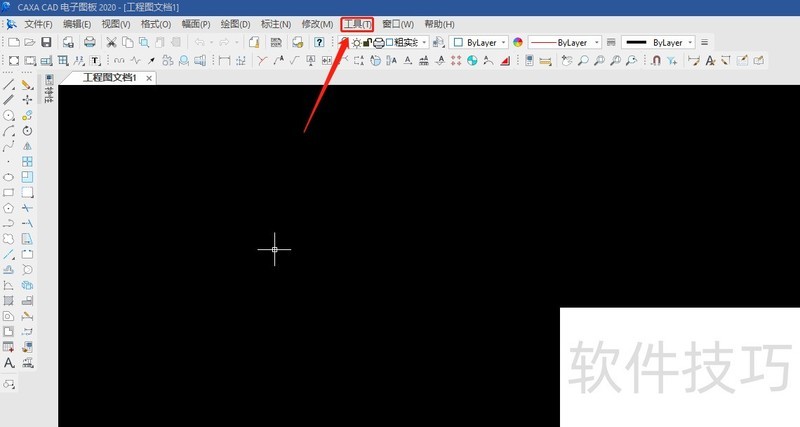Select the Trim tool
Screen dimensions: 800x427
pos(27,208)
